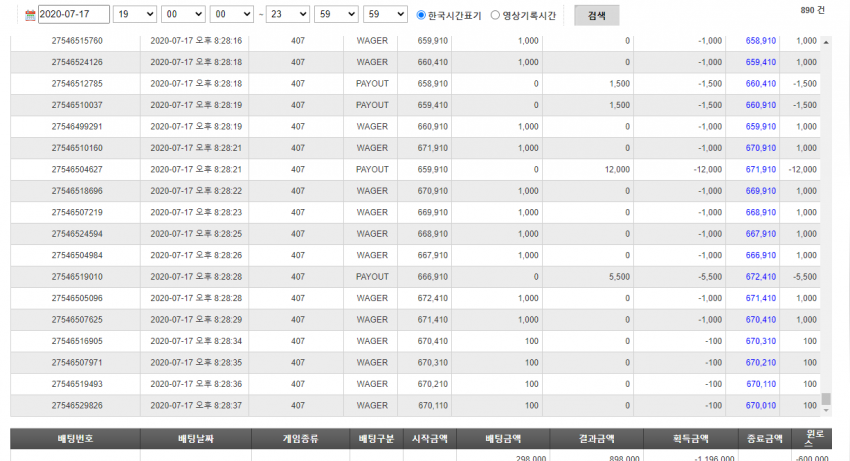
Task: Click the date field 2020-07-17
Action: click(73, 14)
